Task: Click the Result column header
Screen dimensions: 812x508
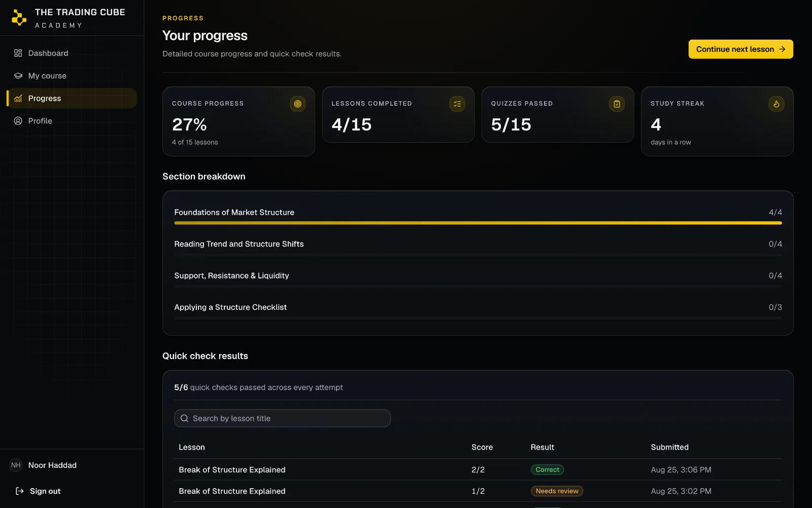Action: pos(543,448)
